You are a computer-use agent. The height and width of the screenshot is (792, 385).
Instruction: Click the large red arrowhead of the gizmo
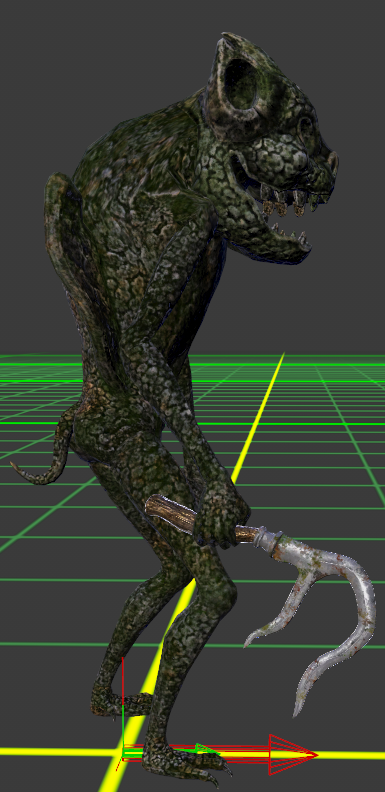pyautogui.click(x=292, y=755)
